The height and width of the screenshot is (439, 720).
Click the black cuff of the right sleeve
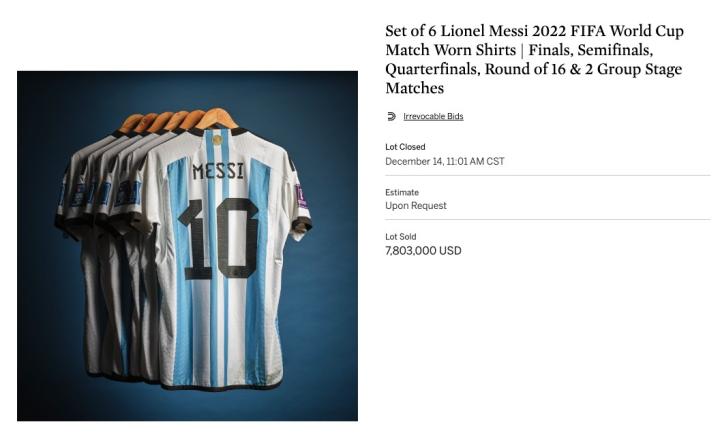pos(302,223)
